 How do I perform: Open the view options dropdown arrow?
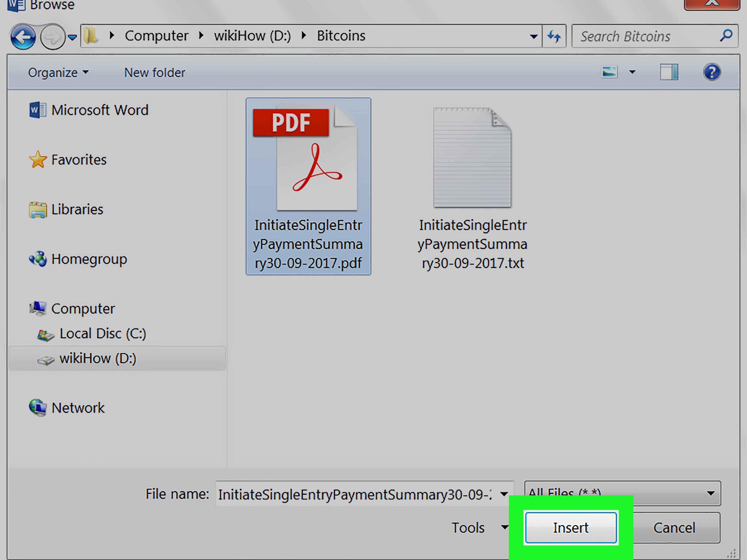click(x=632, y=72)
